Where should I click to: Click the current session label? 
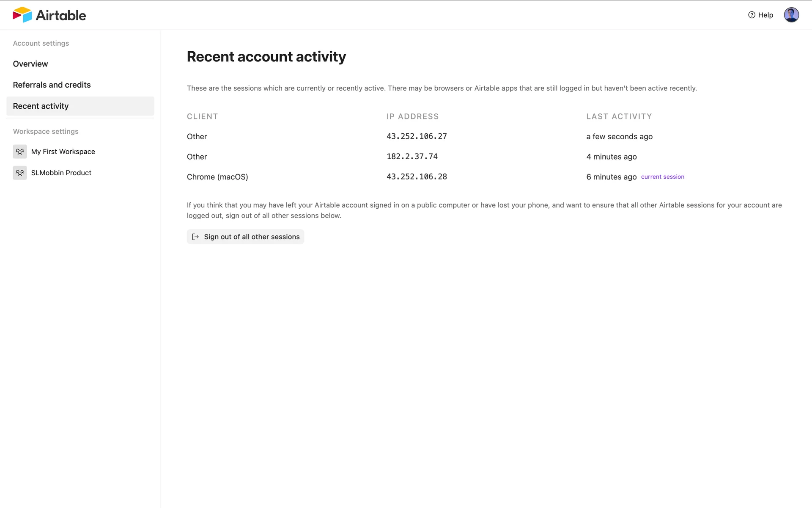662,177
